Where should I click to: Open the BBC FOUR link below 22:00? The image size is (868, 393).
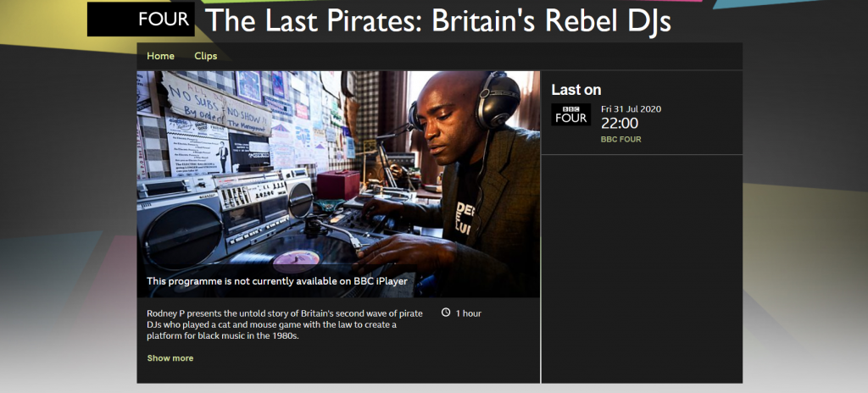coord(621,140)
